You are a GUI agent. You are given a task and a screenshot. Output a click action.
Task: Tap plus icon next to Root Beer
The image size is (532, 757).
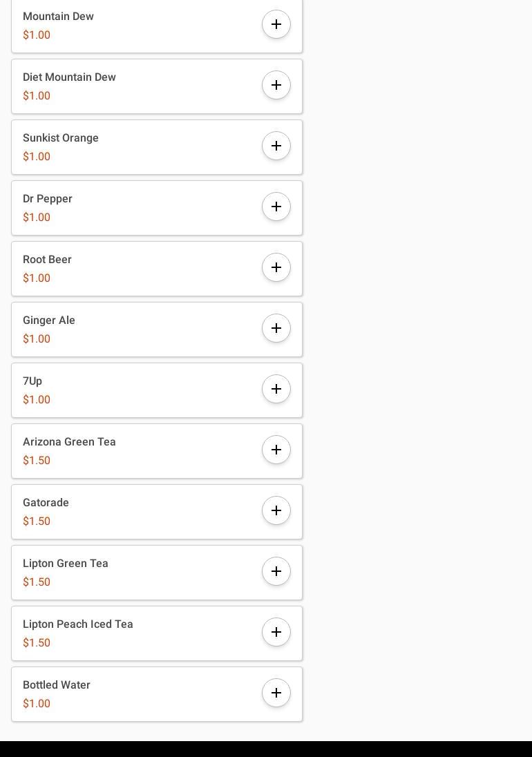pyautogui.click(x=276, y=267)
